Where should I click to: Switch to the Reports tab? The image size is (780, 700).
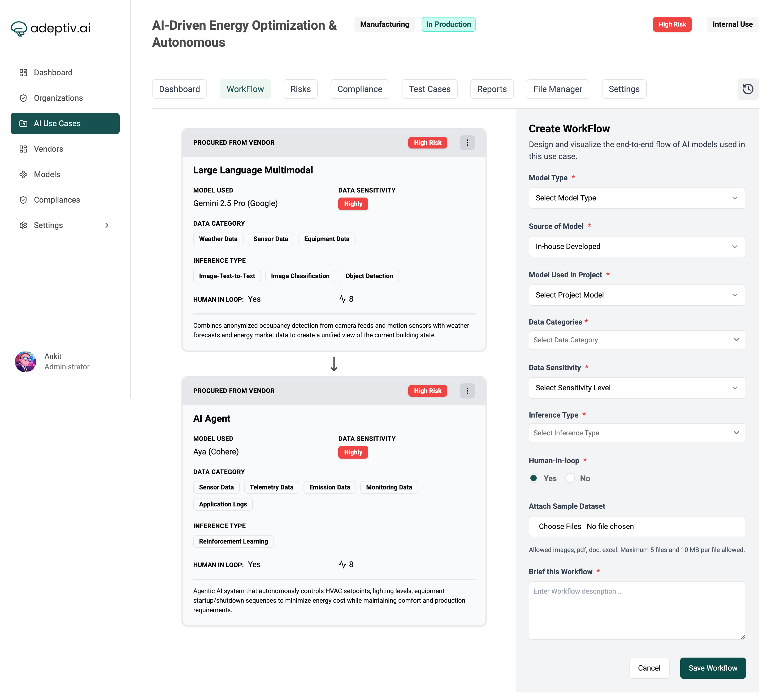pos(492,89)
